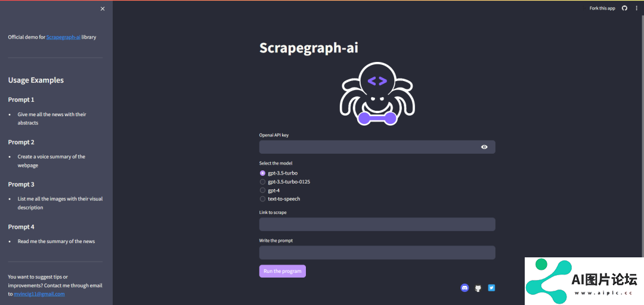Open the Twitter icon link

coord(491,288)
